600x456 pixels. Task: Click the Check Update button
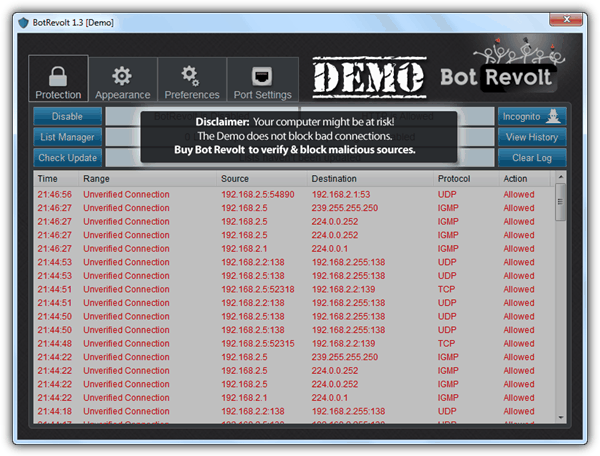click(67, 158)
